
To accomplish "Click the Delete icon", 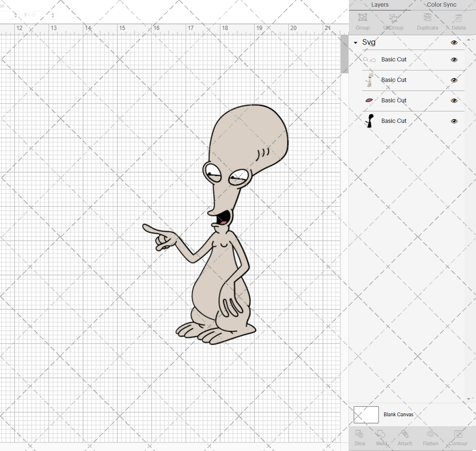I will (x=457, y=22).
